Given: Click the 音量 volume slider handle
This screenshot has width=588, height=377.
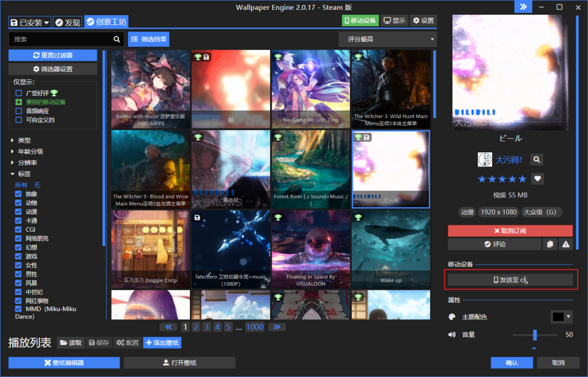Looking at the screenshot, I should point(535,335).
